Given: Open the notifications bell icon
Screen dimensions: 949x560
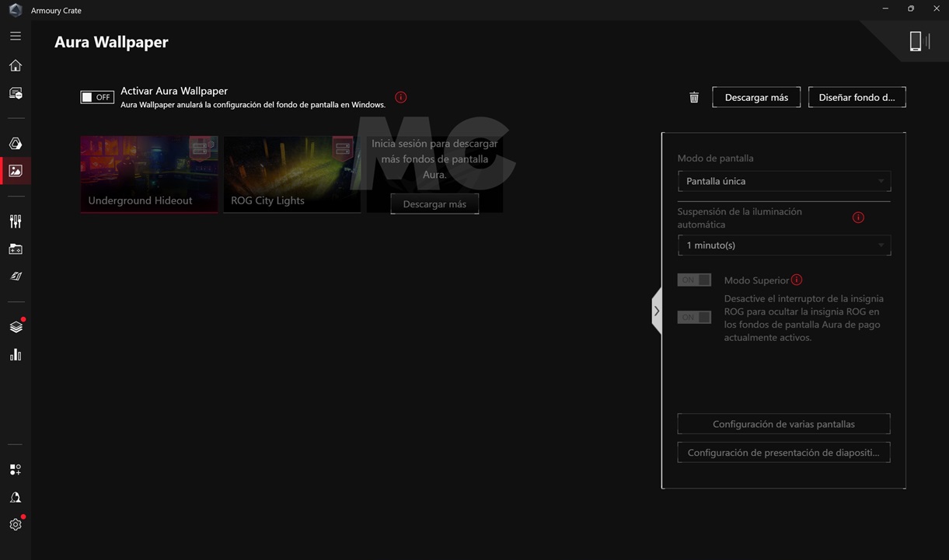Looking at the screenshot, I should point(16,498).
